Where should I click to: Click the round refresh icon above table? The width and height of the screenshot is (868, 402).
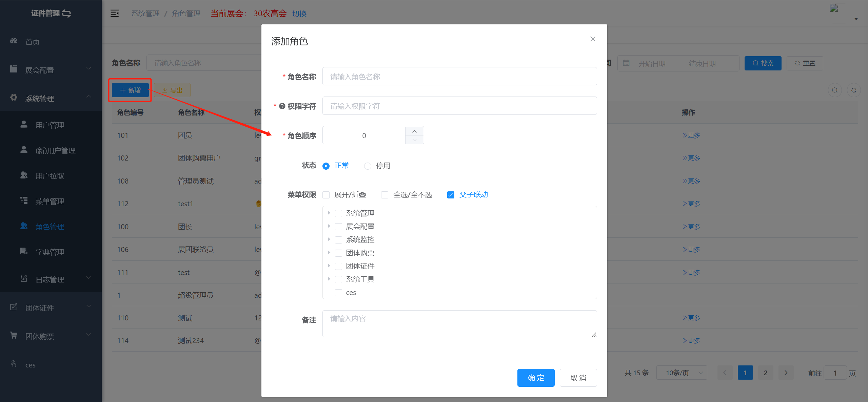[854, 90]
